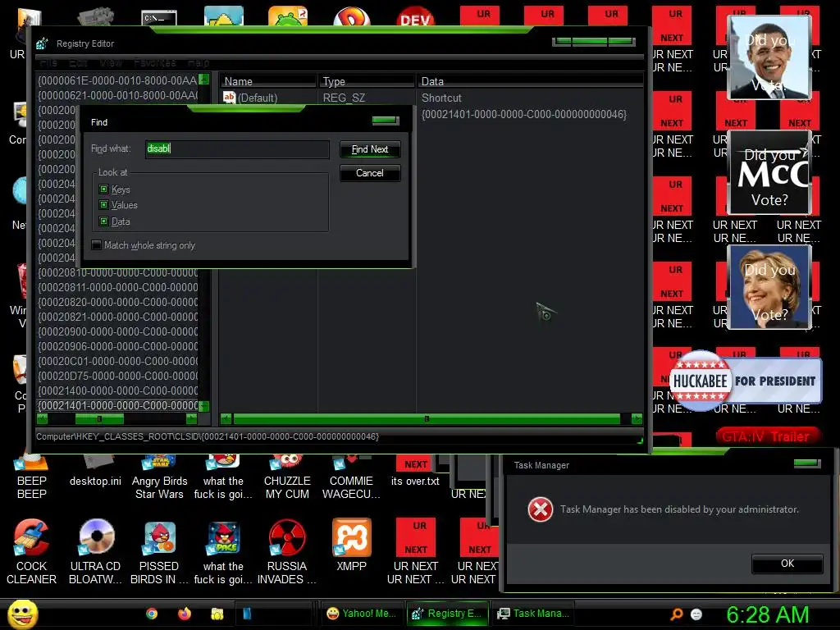Click the Huckabee For President badge
Image resolution: width=840 pixels, height=630 pixels.
coord(745,381)
